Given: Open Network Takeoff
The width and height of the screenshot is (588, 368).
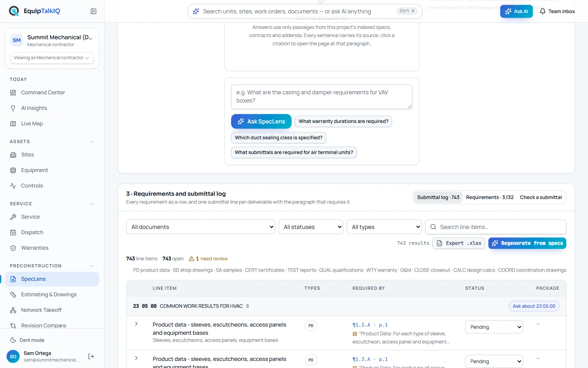Looking at the screenshot, I should tap(52, 310).
